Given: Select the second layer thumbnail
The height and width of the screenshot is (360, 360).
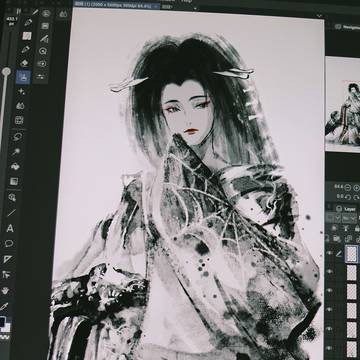Looking at the screenshot, I should click(352, 273).
